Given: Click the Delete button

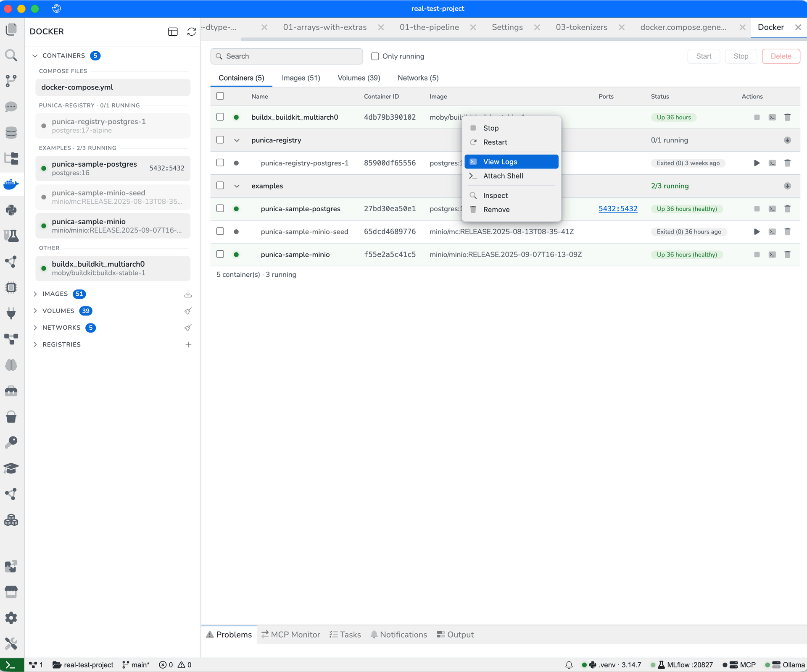Looking at the screenshot, I should click(x=781, y=56).
